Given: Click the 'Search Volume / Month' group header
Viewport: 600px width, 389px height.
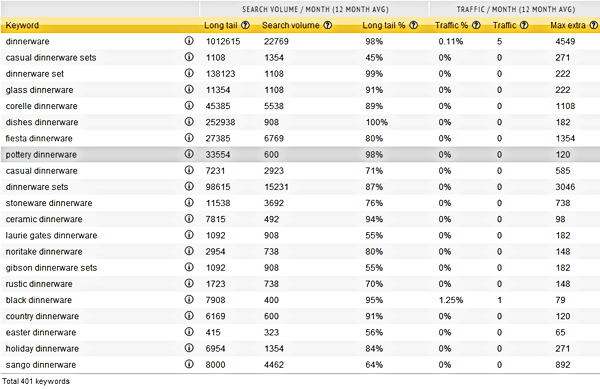Looking at the screenshot, I should pyautogui.click(x=315, y=9).
